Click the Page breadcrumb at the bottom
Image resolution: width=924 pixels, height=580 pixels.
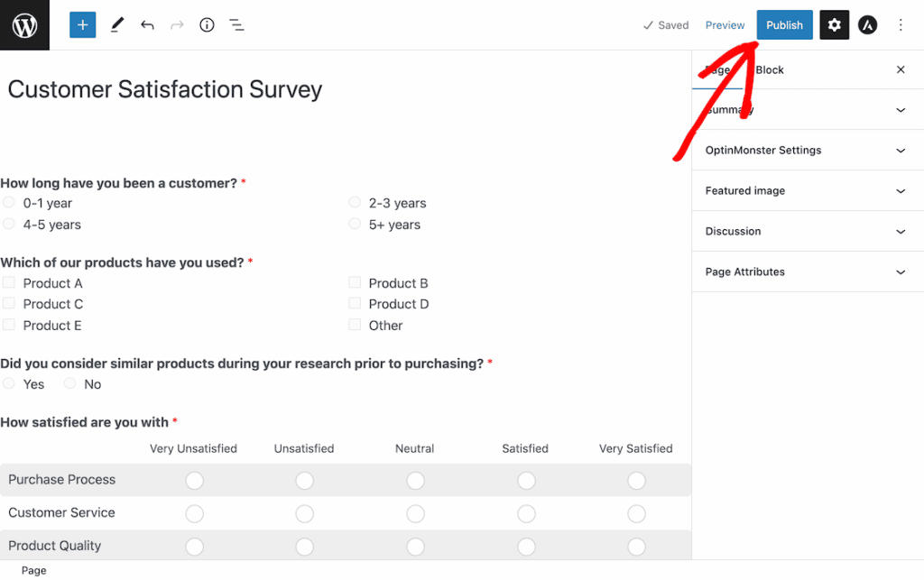point(33,570)
